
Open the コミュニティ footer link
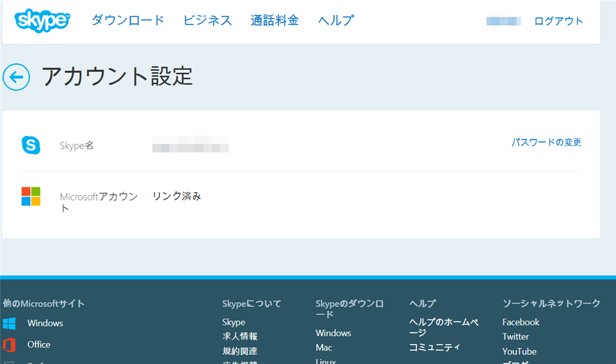coord(435,347)
